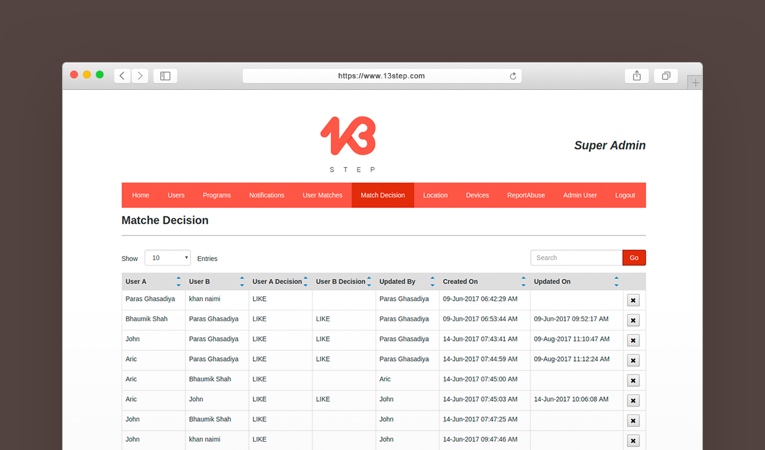Open the browser share icon
Viewport: 765px width, 450px height.
click(x=636, y=76)
